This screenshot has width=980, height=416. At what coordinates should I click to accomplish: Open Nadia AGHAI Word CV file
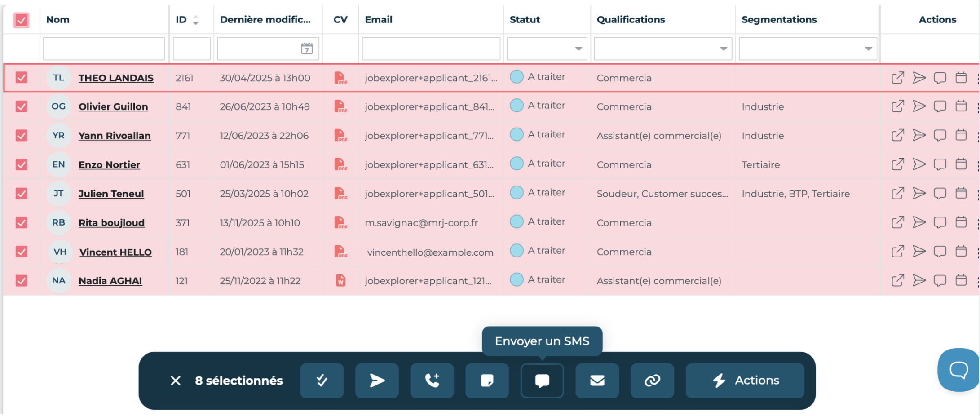click(x=340, y=280)
